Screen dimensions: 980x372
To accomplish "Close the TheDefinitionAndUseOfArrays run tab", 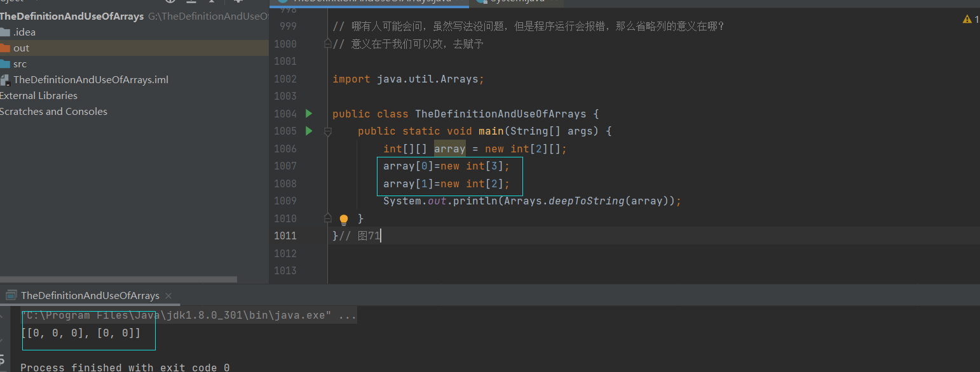I will click(168, 296).
